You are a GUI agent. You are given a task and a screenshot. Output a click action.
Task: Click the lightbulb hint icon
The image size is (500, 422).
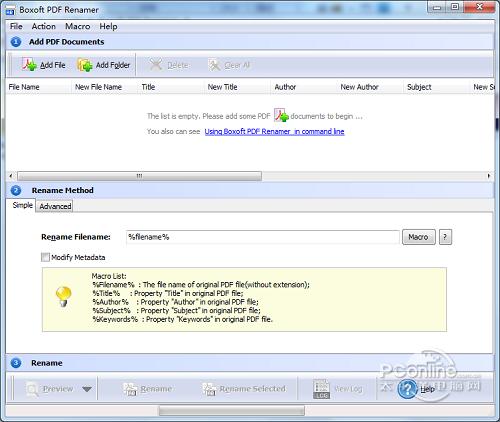tap(63, 296)
